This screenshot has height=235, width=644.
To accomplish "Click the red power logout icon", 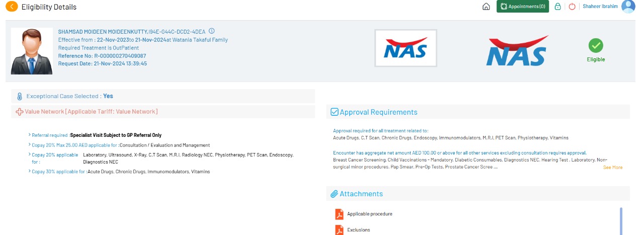I will (572, 7).
